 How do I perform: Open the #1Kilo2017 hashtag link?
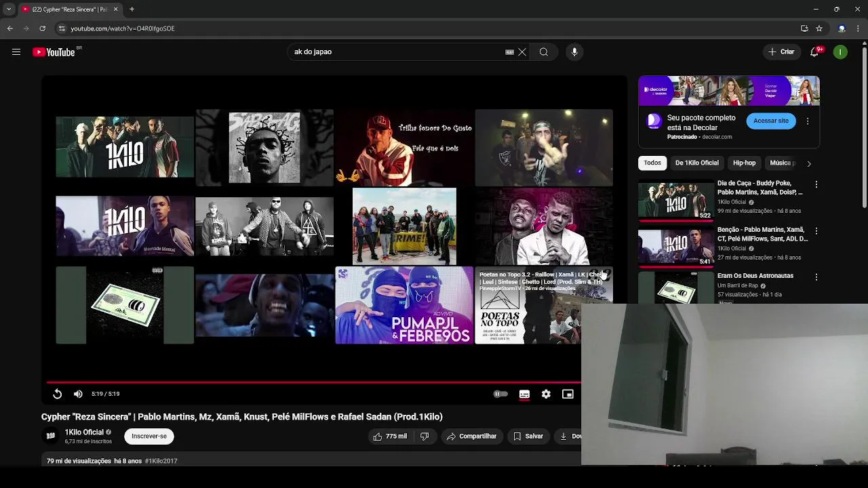[x=161, y=461]
